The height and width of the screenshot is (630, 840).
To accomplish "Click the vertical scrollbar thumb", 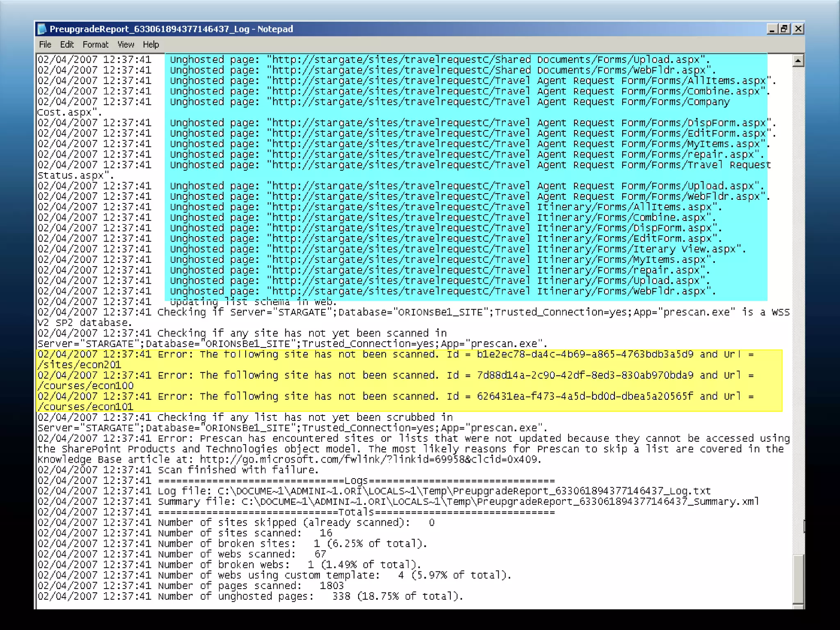I will [798, 578].
